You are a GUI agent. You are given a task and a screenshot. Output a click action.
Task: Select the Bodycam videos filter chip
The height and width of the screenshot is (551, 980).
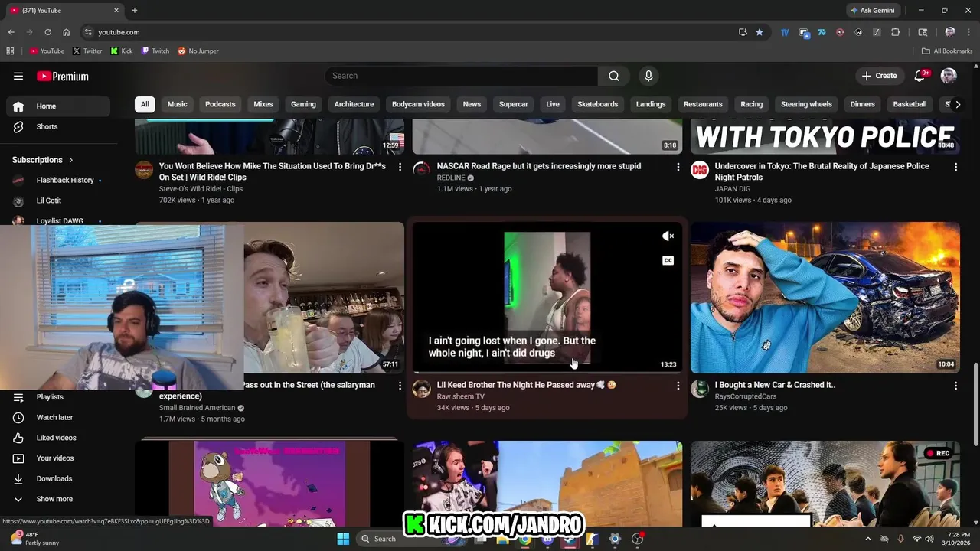point(418,104)
